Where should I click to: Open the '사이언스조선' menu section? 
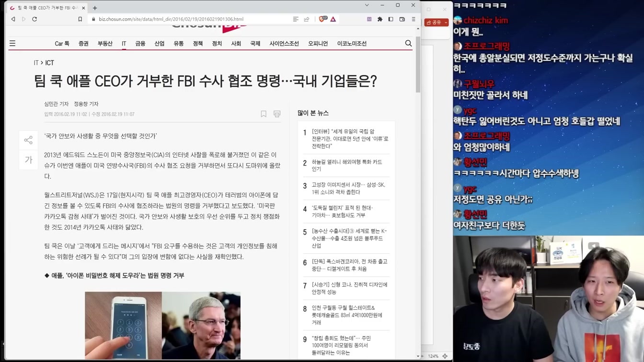[x=284, y=44]
